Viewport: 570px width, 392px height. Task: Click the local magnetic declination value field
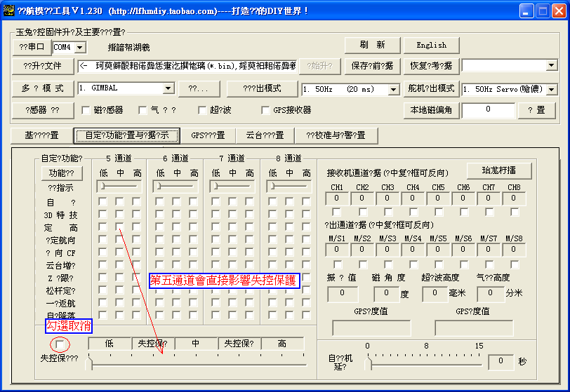[x=488, y=110]
